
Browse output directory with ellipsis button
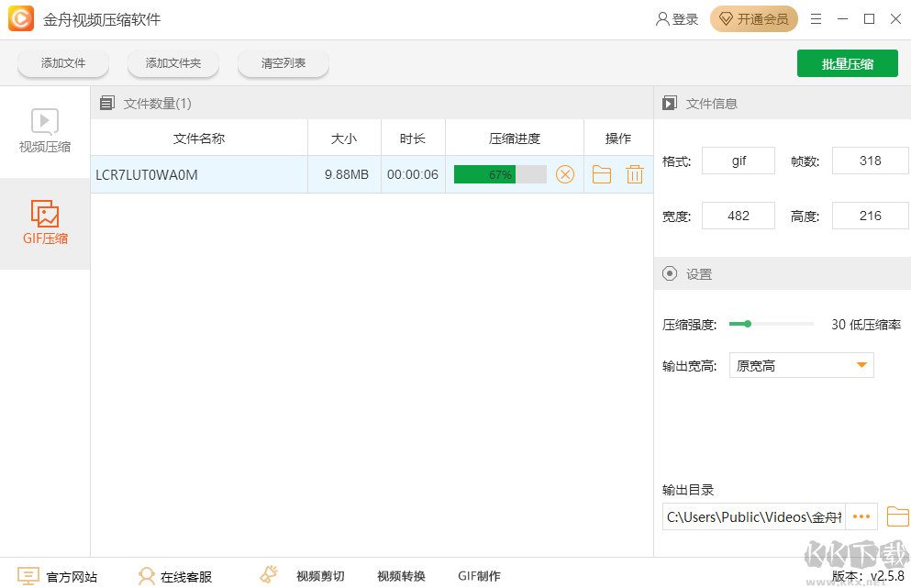pyautogui.click(x=861, y=516)
